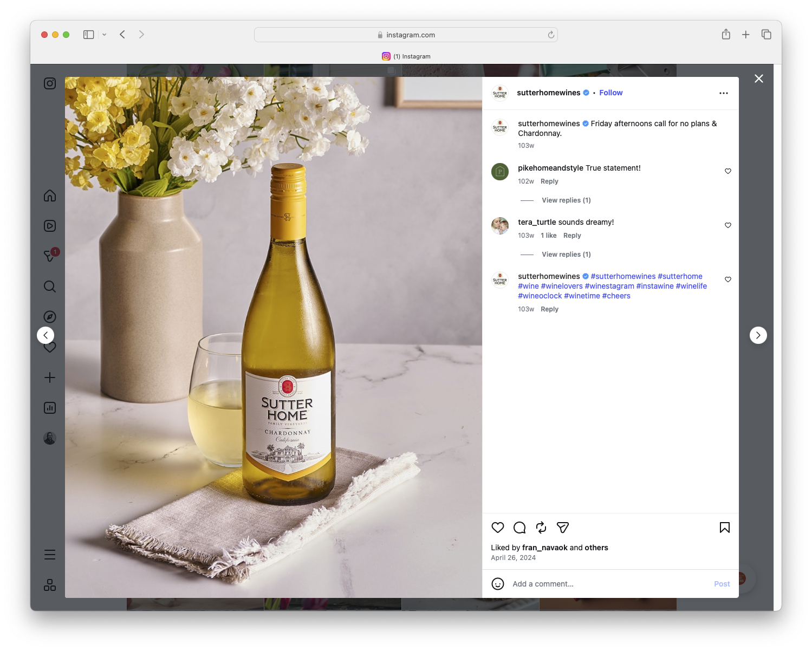This screenshot has width=812, height=651.
Task: Open the April 26, 2024 post date link
Action: pos(513,558)
